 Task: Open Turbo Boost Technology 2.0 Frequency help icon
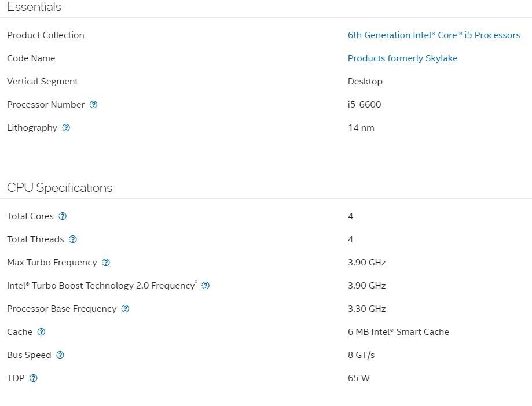click(206, 286)
